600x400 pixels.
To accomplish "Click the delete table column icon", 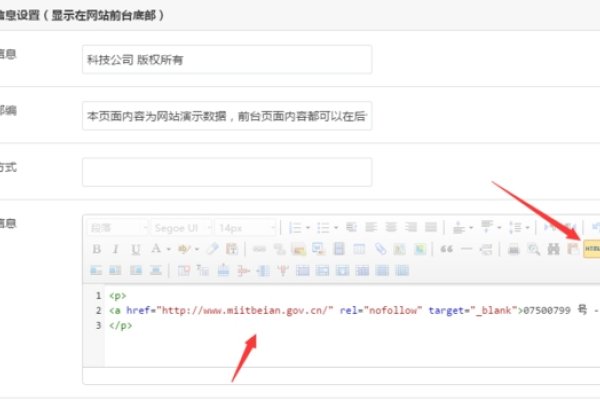I will pyautogui.click(x=283, y=271).
